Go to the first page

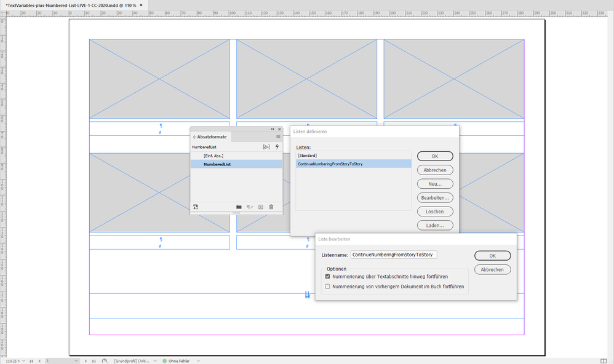click(x=32, y=361)
